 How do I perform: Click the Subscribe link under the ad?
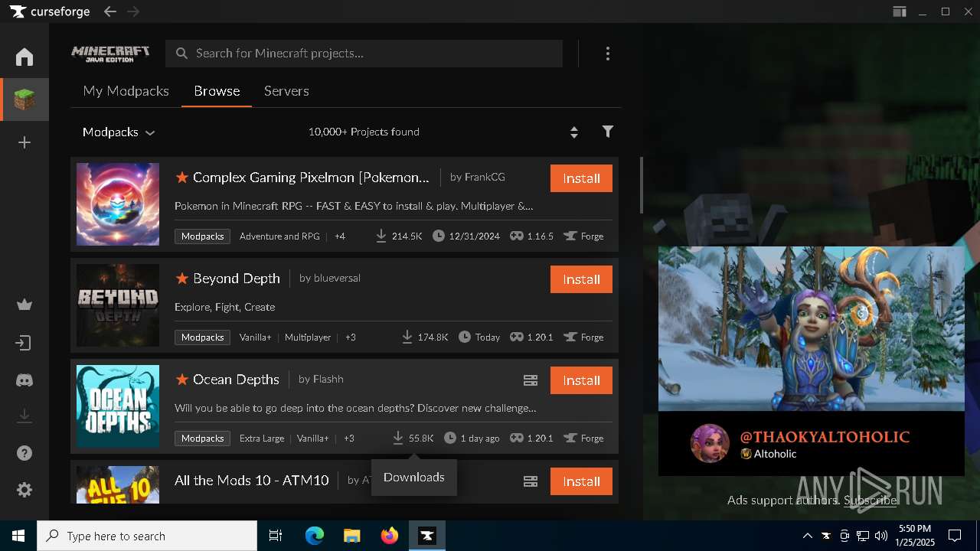(871, 500)
